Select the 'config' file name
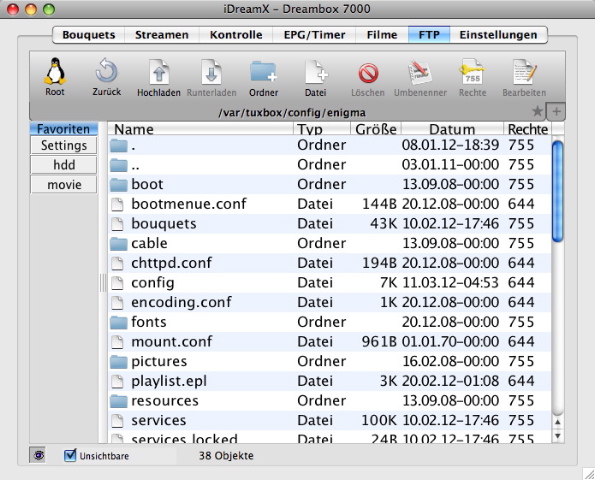This screenshot has height=480, width=595. 153,283
